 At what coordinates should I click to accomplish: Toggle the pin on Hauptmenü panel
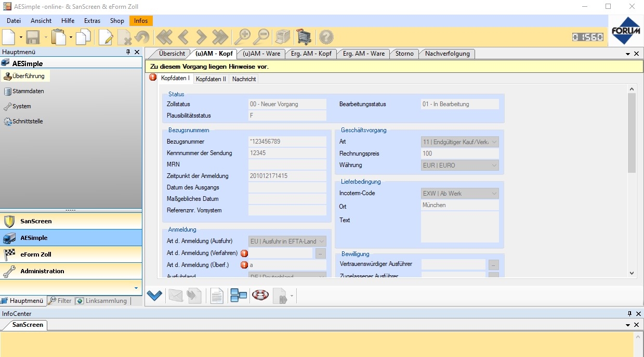tap(128, 52)
